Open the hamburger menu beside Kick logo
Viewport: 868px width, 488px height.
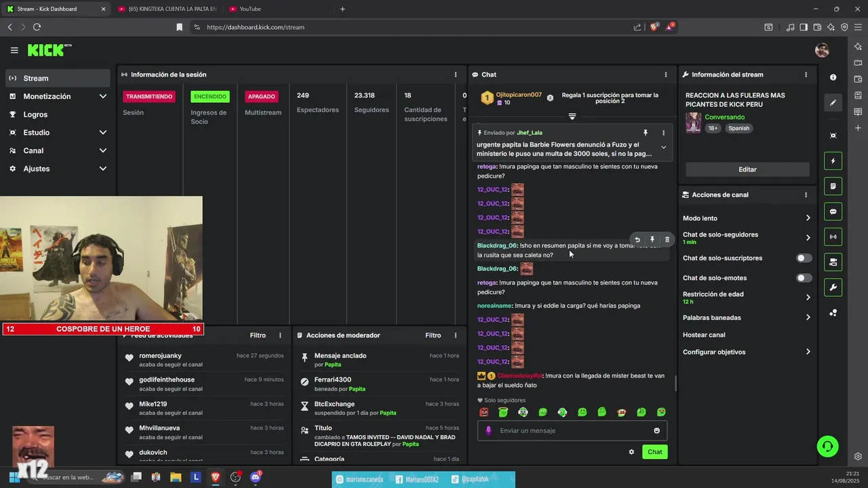(x=14, y=50)
